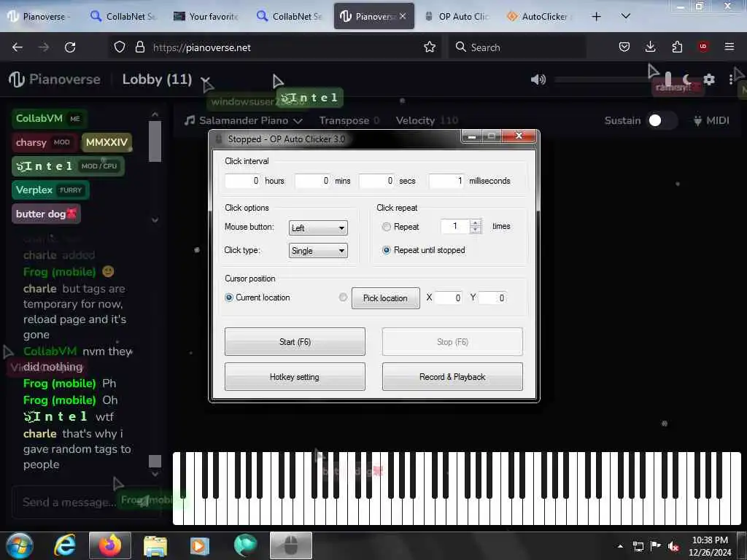
Task: Choose Current location radio button
Action: coord(229,297)
